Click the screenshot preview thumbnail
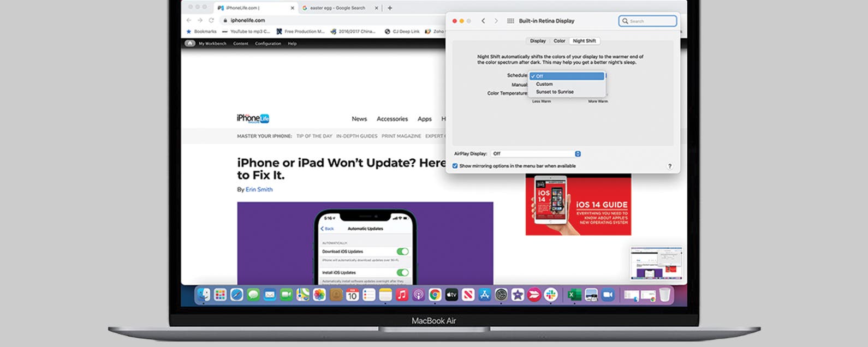 point(656,263)
